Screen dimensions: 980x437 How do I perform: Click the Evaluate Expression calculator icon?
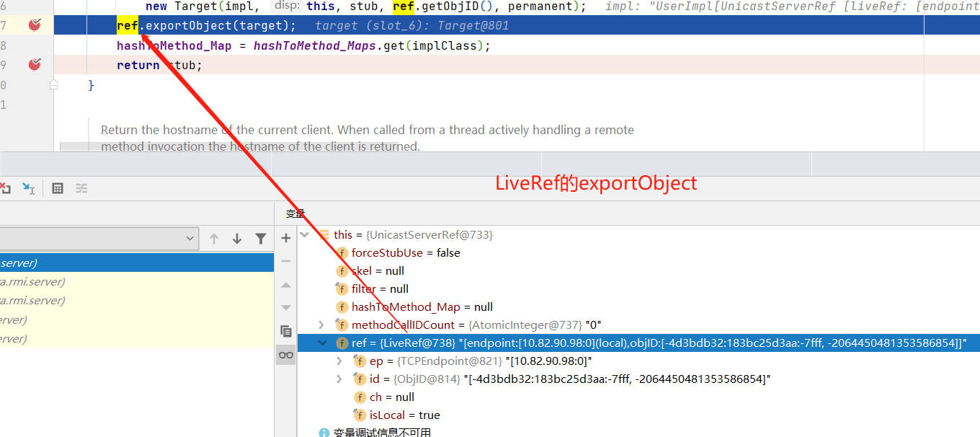tap(58, 188)
